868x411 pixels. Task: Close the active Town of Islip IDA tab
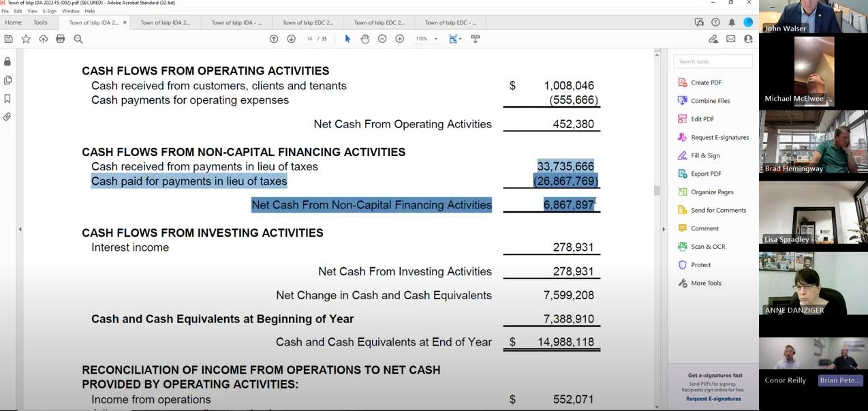125,22
